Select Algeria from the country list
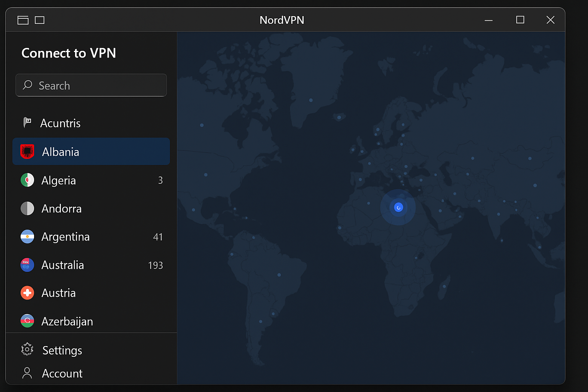 [91, 180]
